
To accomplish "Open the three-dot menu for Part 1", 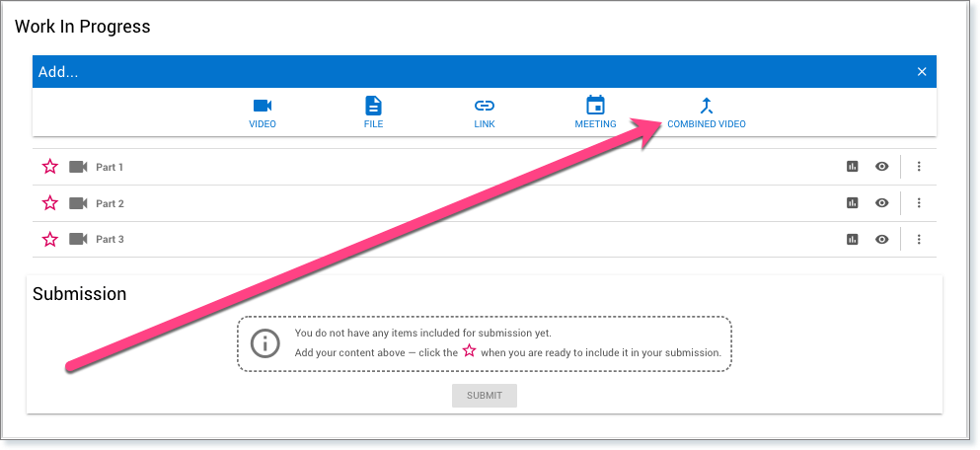I will [919, 167].
